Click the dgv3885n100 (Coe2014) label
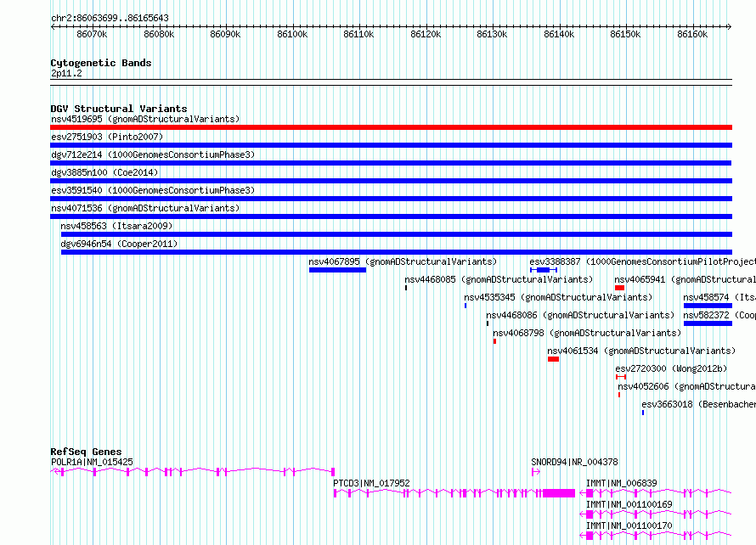Image resolution: width=756 pixels, height=545 pixels. 104,172
